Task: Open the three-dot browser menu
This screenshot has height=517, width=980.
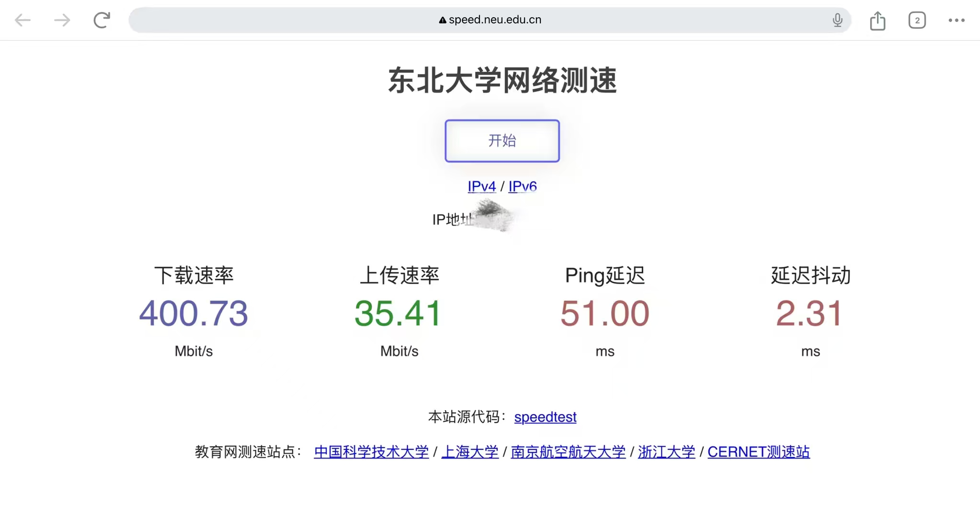Action: pyautogui.click(x=956, y=20)
